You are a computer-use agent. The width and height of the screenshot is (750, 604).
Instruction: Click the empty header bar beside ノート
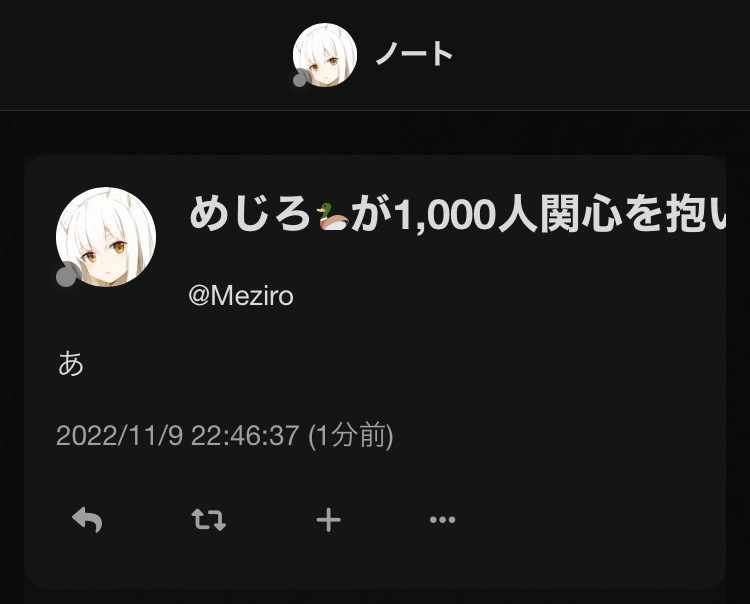(x=598, y=55)
